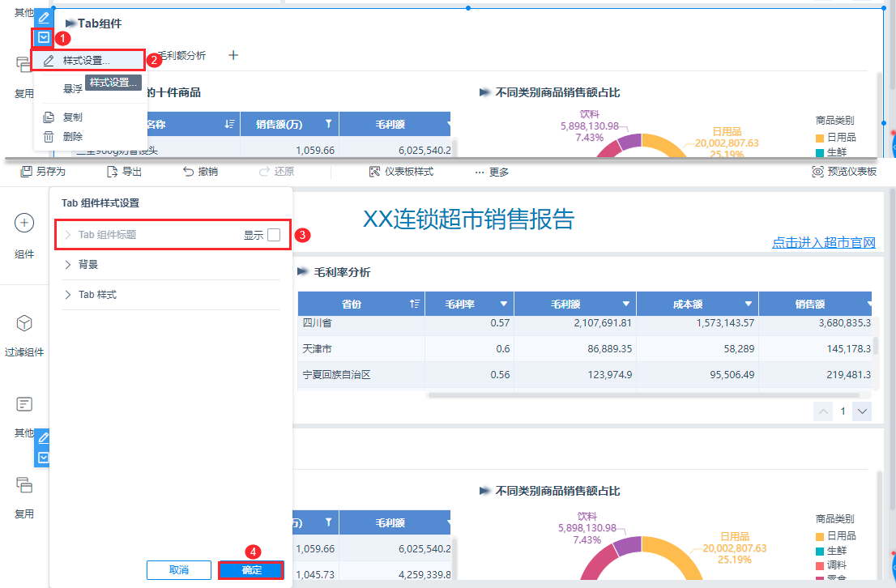Open the 成本额 column dropdown arrow

pyautogui.click(x=748, y=304)
